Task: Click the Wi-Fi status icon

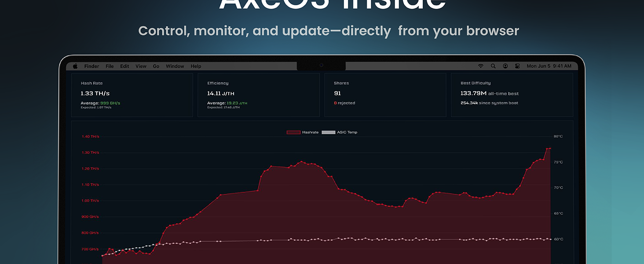Action: [481, 66]
